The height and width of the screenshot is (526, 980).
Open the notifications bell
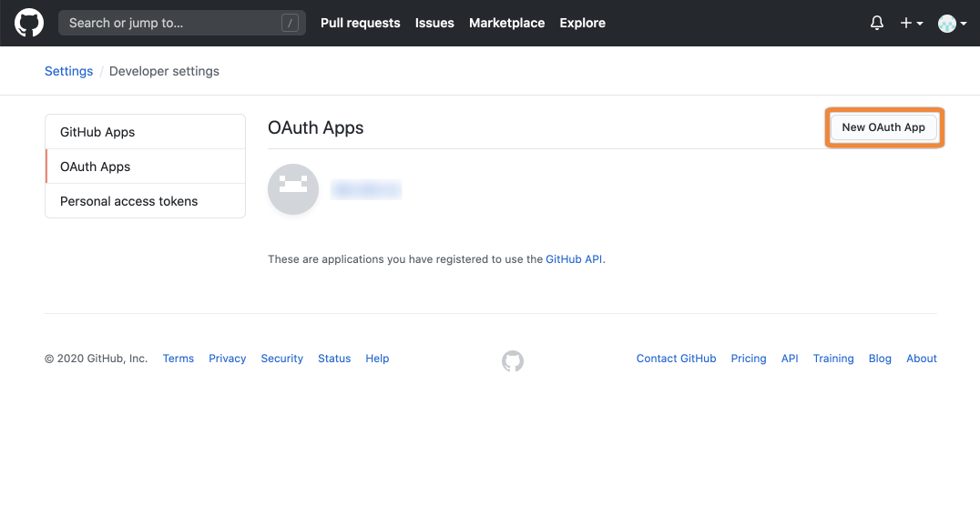pos(876,22)
